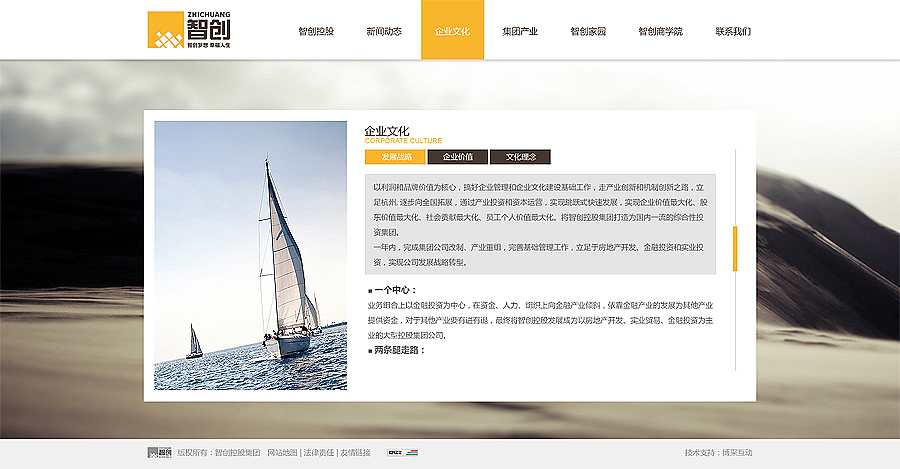Open the 法律责任 footer link
This screenshot has width=900, height=469.
click(x=319, y=452)
